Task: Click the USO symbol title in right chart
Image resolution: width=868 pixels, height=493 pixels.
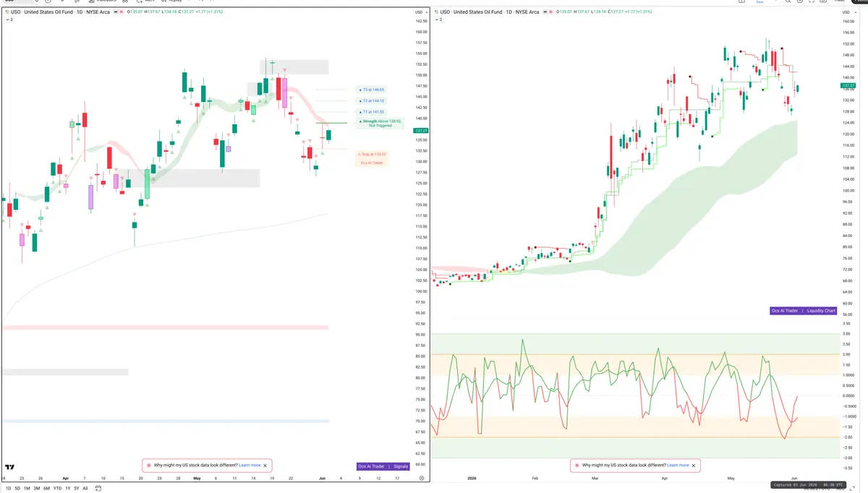Action: (489, 12)
